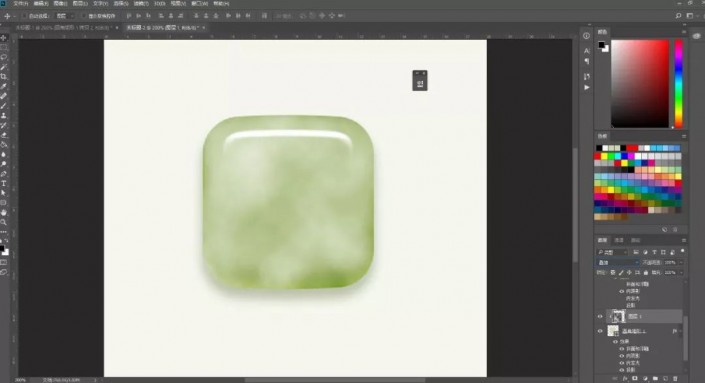Open the workspace switcher icon
705x383 pixels.
pos(690,16)
